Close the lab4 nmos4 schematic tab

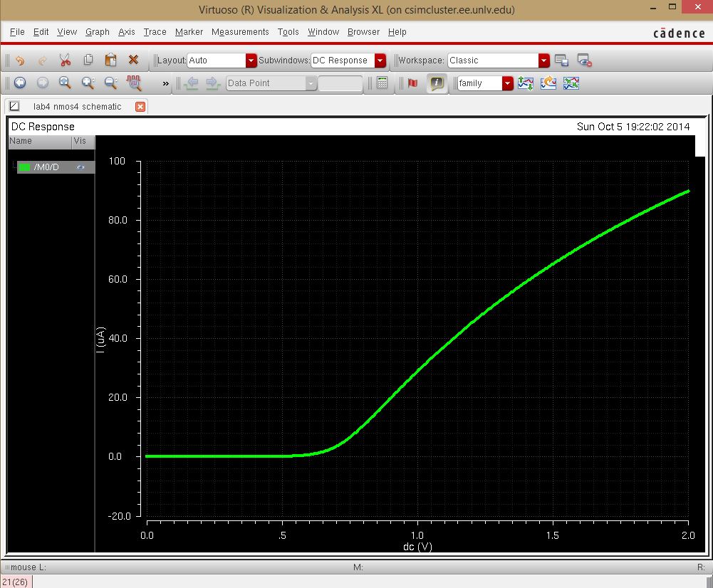140,107
